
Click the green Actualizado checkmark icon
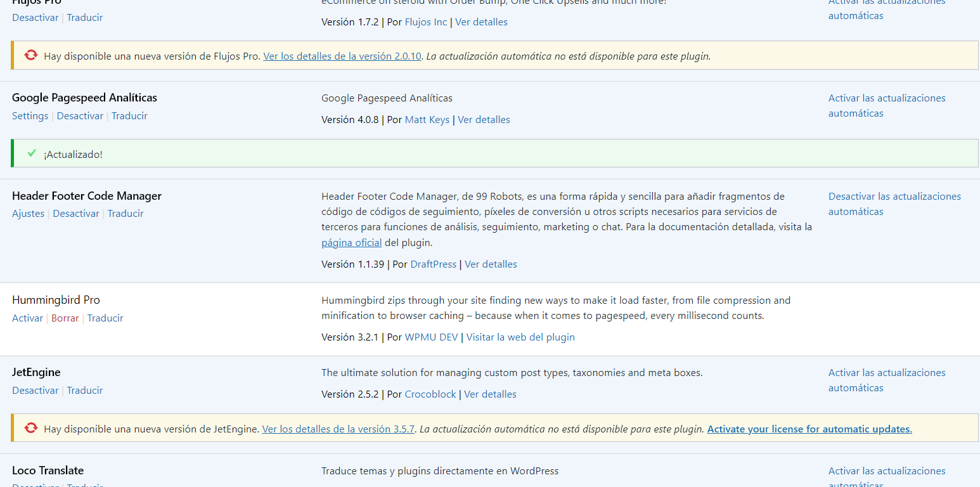pyautogui.click(x=32, y=153)
